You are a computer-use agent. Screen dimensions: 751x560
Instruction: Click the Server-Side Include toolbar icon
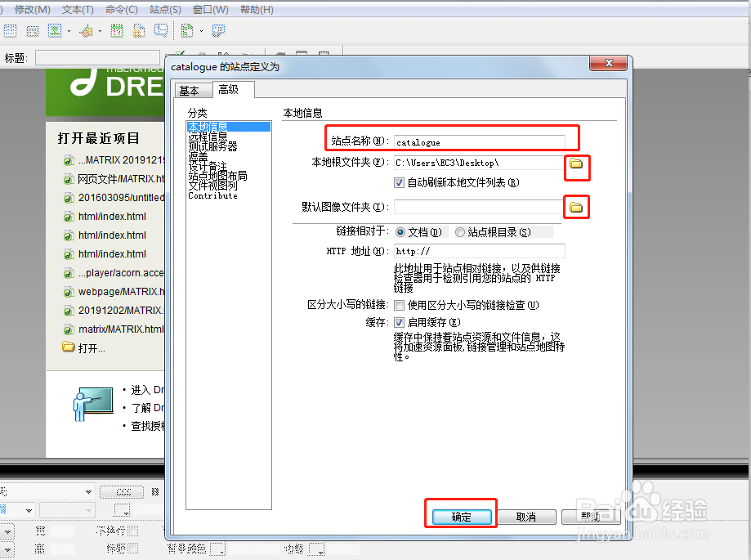tap(139, 31)
